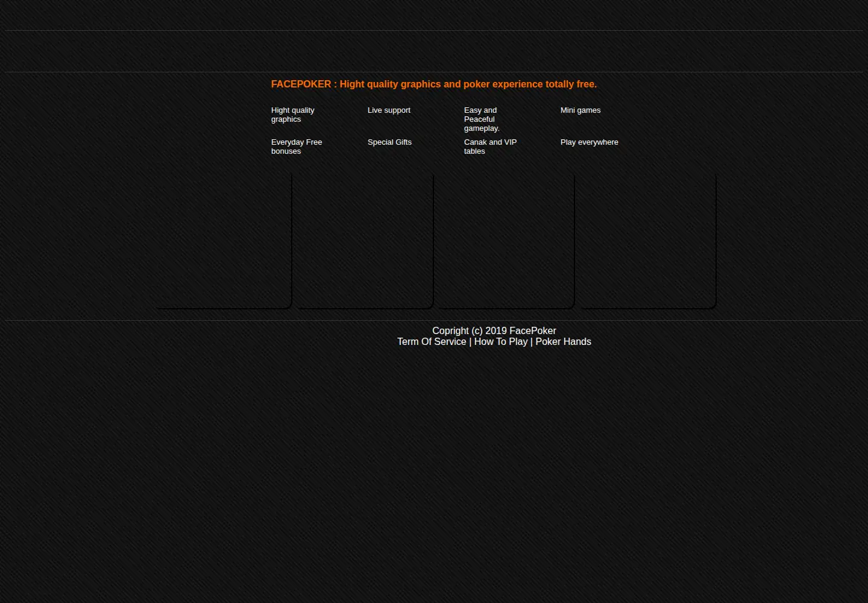Open the How To Play link
The width and height of the screenshot is (868, 603).
tap(501, 342)
